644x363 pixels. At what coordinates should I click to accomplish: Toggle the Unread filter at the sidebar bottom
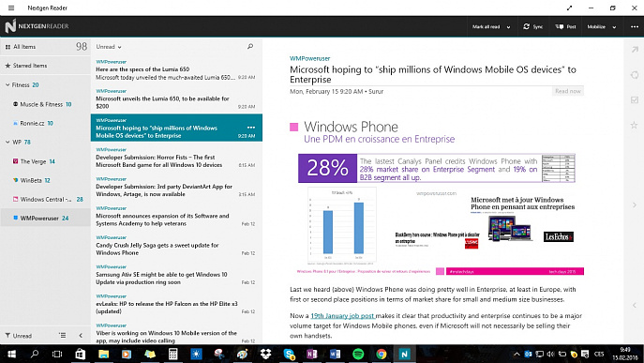click(x=19, y=336)
